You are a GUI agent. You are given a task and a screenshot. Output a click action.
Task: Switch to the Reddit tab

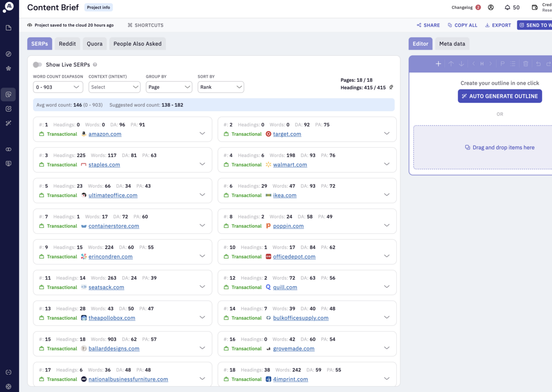(67, 44)
